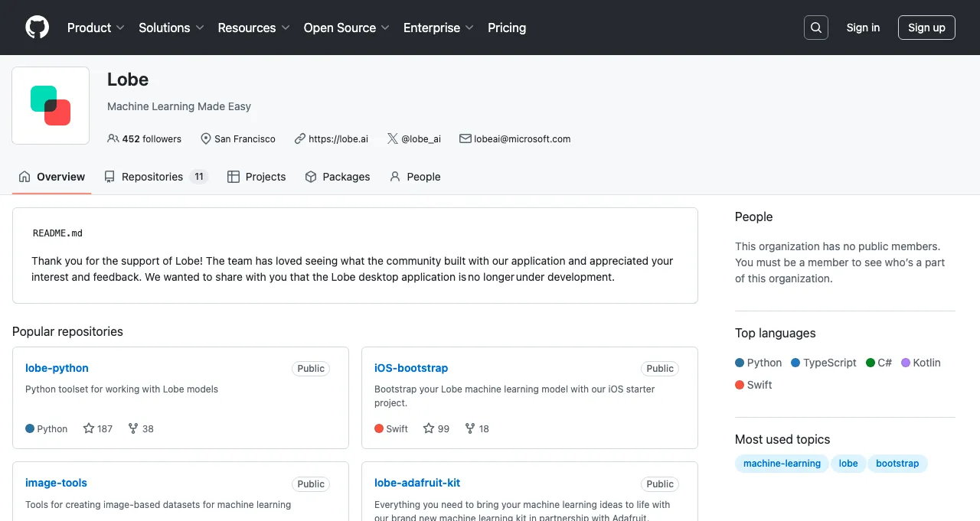Open the search magnifier icon

click(x=816, y=28)
